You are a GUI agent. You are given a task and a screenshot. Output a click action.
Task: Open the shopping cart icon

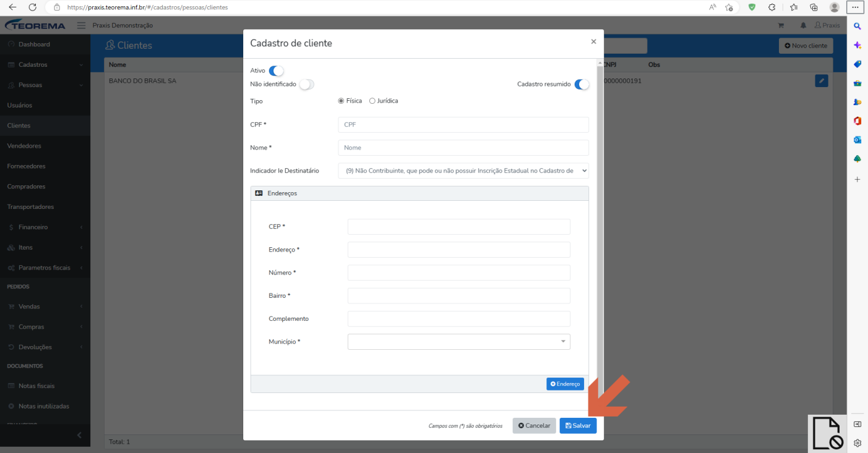point(781,25)
